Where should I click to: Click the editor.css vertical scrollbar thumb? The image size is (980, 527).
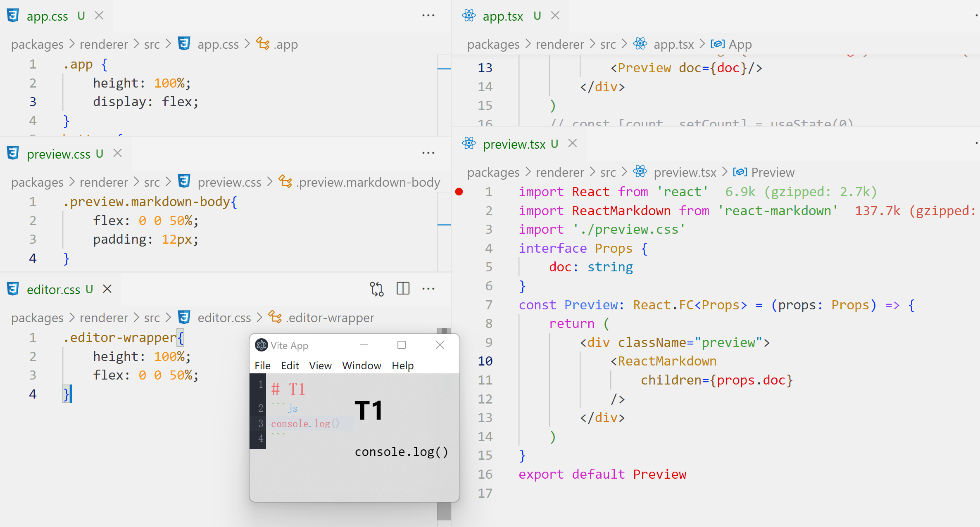(444, 511)
